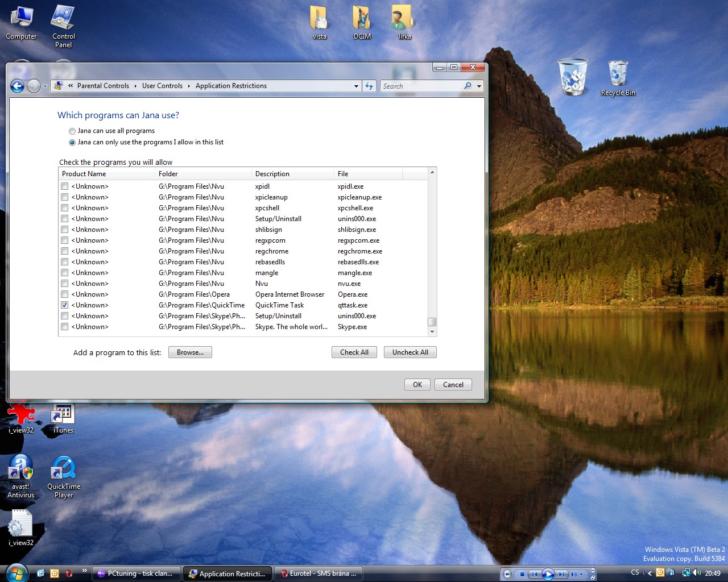
Task: Select the avast! Antivirus desktop icon
Action: pos(21,477)
